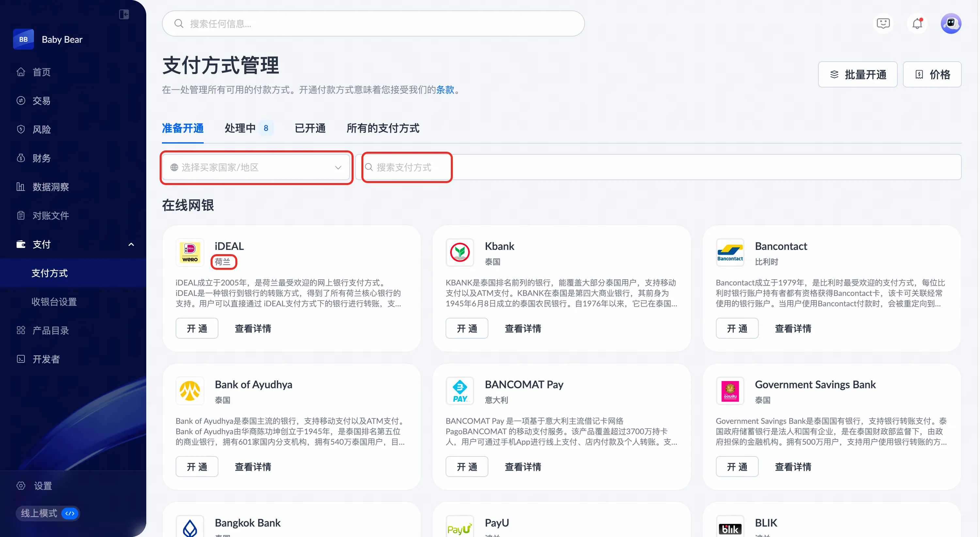Collapse the 支付 sidebar section
This screenshot has height=537, width=980.
131,245
